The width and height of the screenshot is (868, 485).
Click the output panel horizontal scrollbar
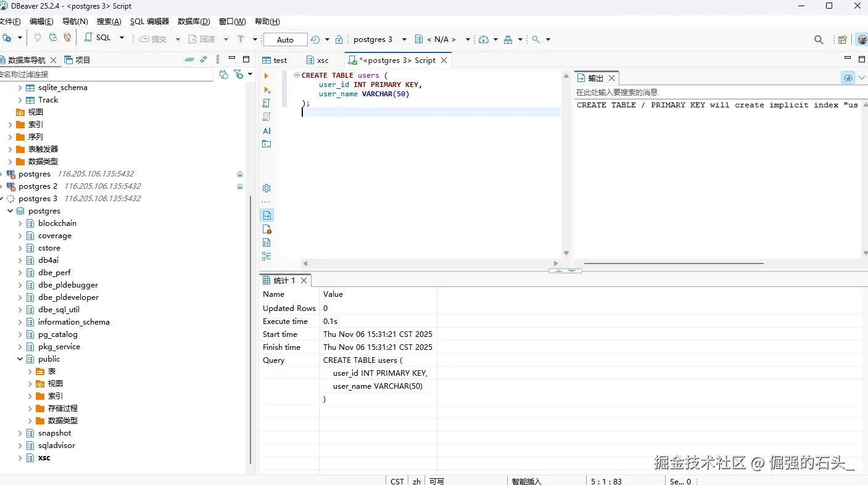point(674,263)
